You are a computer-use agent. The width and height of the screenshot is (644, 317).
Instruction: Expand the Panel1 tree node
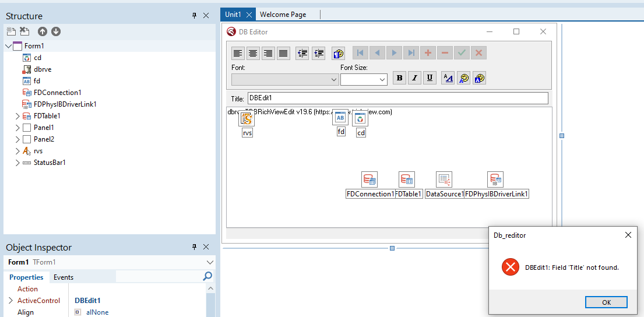click(17, 128)
